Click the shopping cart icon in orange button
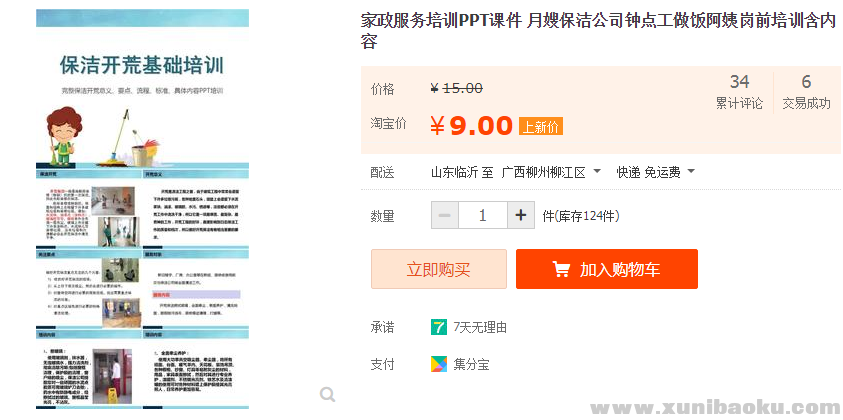The width and height of the screenshot is (843, 420). click(561, 270)
